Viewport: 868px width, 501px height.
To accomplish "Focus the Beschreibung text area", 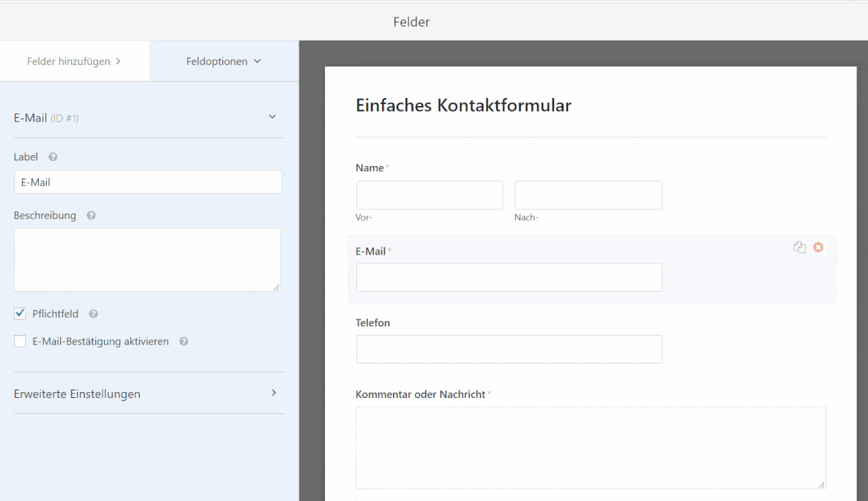I will [x=147, y=260].
